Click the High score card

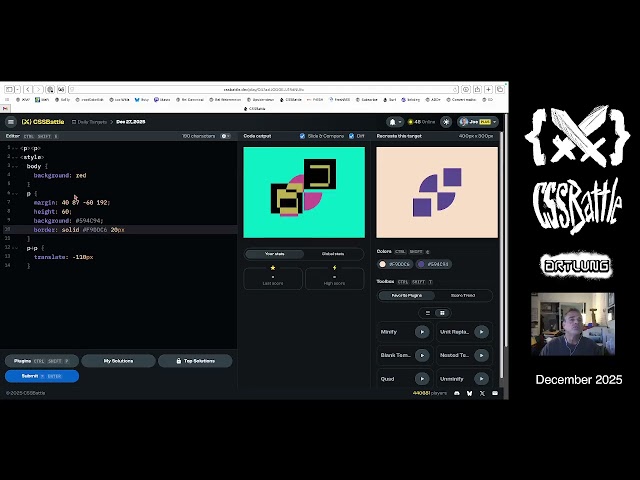(x=334, y=278)
